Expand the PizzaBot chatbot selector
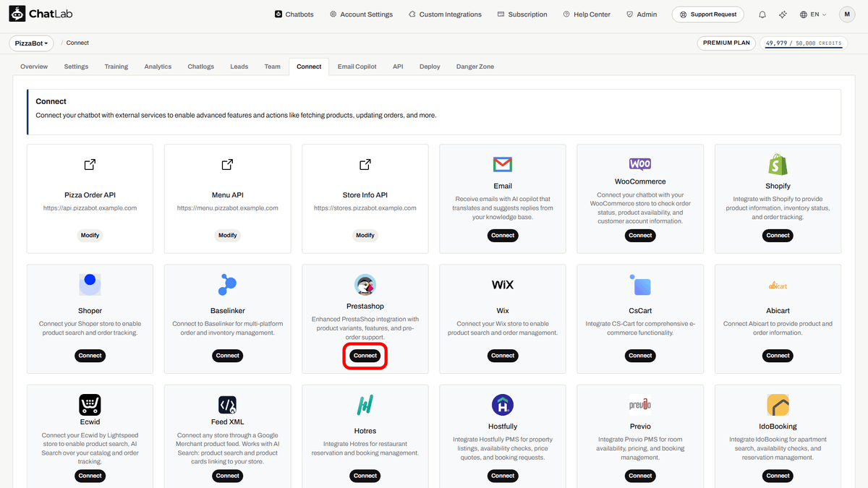Viewport: 868px width, 488px height. tap(32, 43)
